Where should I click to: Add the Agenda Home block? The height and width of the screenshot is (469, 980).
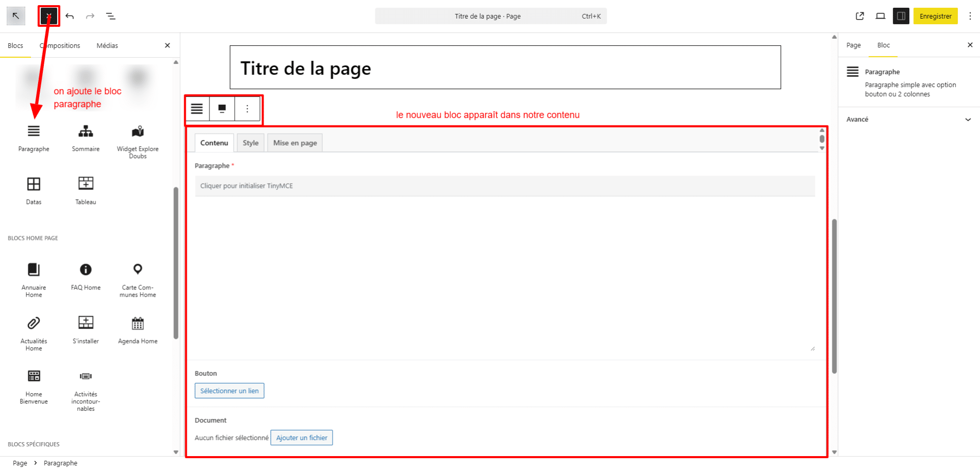[137, 330]
